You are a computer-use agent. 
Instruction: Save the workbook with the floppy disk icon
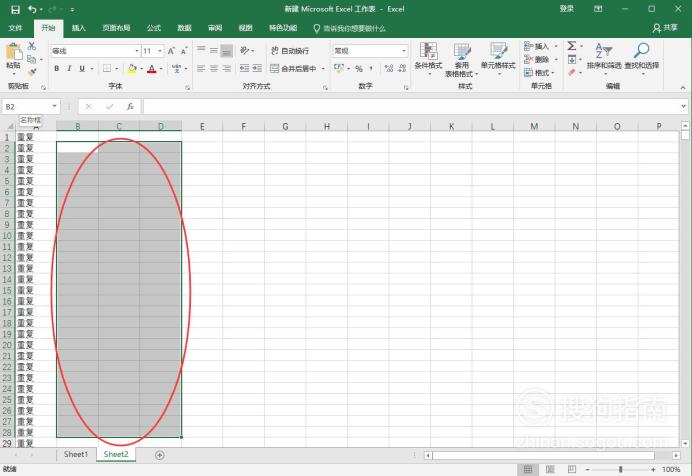pos(15,9)
